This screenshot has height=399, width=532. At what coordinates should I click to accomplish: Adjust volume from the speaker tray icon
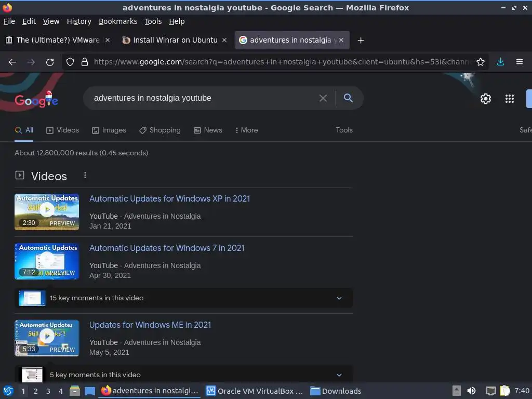point(471,391)
